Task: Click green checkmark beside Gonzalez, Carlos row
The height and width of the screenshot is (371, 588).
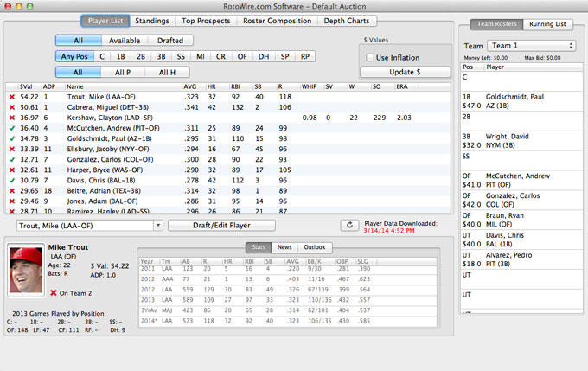Action: 12,159
